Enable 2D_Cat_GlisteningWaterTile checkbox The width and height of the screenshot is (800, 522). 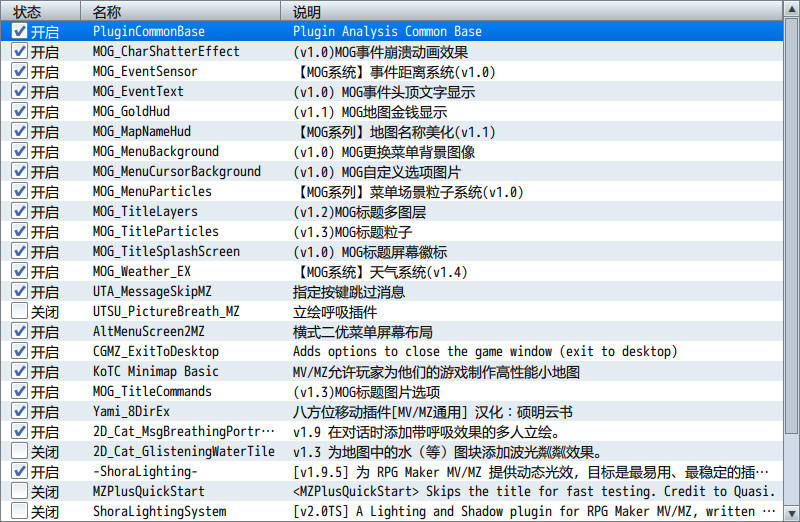(19, 451)
